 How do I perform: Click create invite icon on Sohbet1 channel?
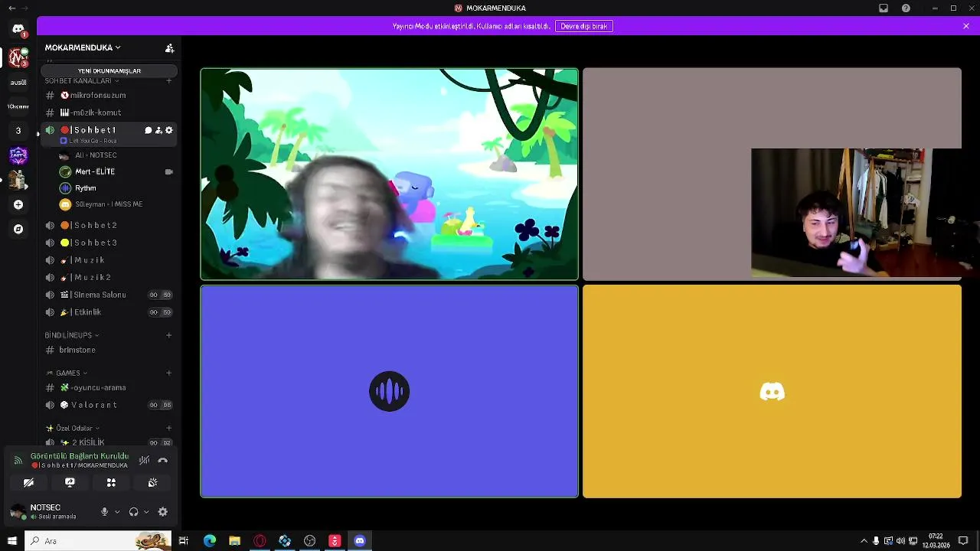(x=158, y=130)
